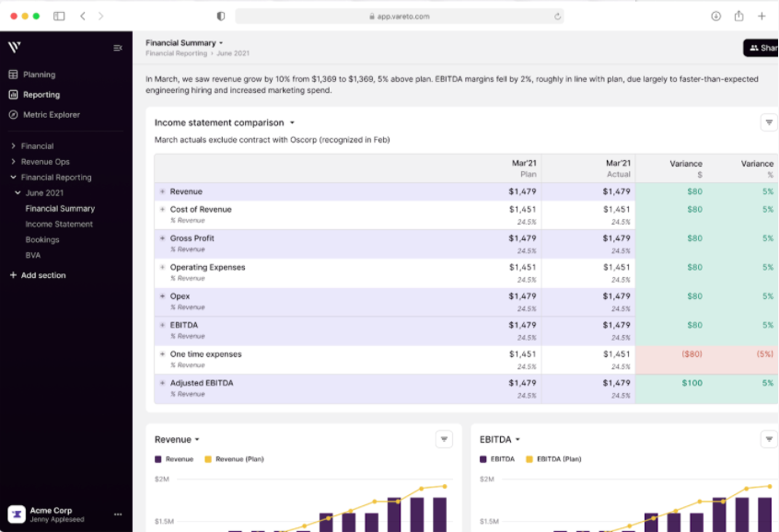The image size is (779, 532).
Task: Expand the Adjusted EBITDA row
Action: (x=163, y=383)
